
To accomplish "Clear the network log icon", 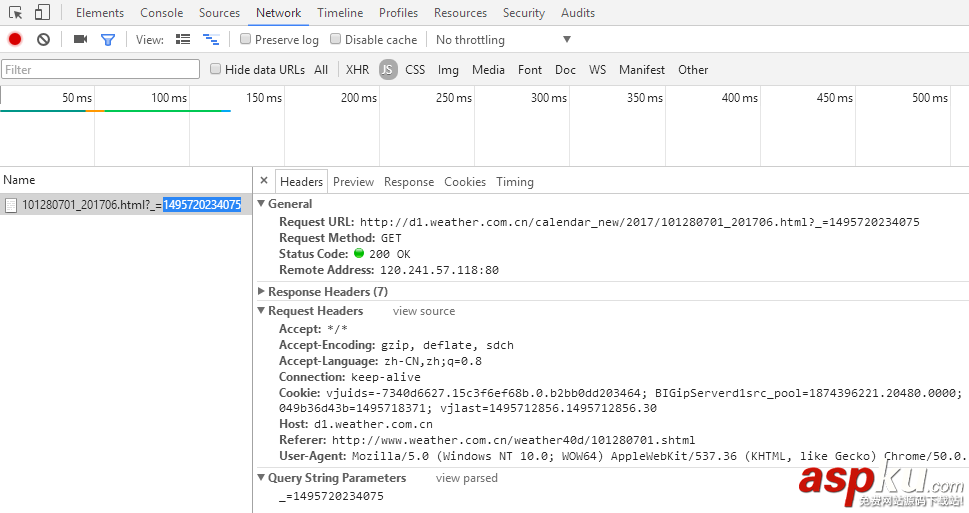I will pos(43,40).
